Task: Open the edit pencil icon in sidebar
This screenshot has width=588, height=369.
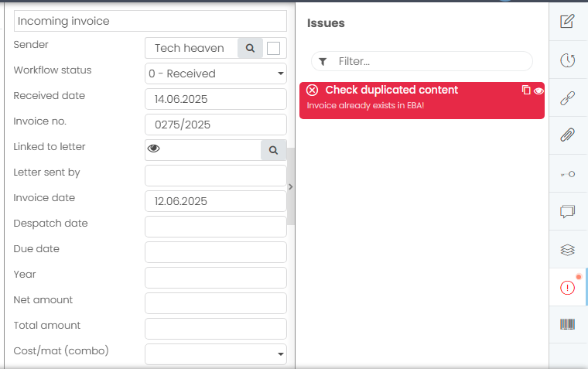Action: [567, 21]
